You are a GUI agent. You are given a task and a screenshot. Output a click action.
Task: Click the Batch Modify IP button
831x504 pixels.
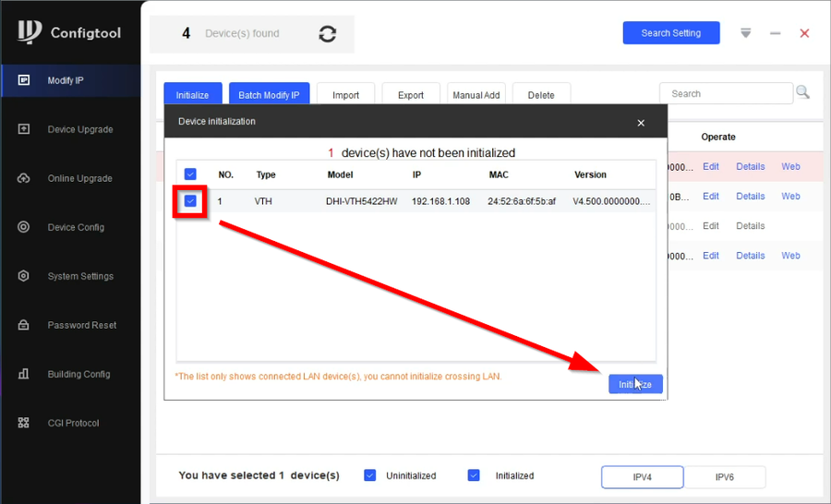click(270, 94)
